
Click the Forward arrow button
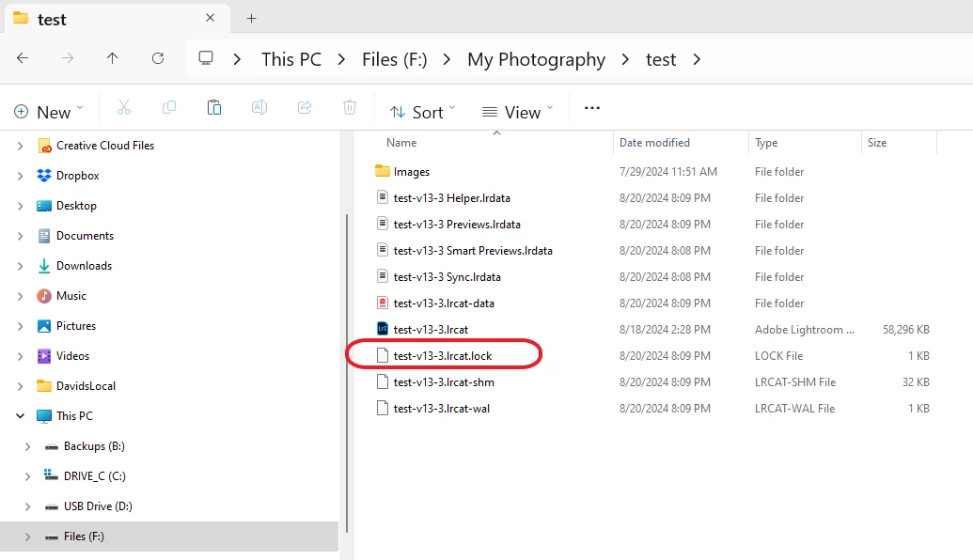coord(68,58)
